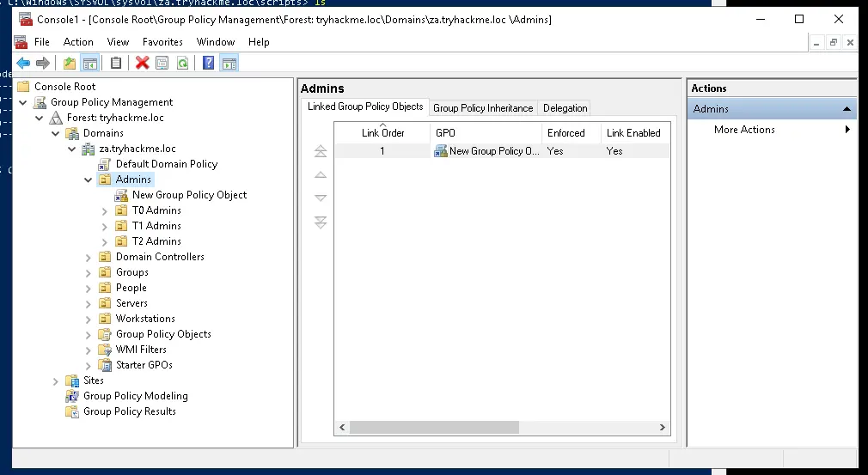Click the Group Policy Management node icon
This screenshot has height=475, width=868.
(x=40, y=102)
